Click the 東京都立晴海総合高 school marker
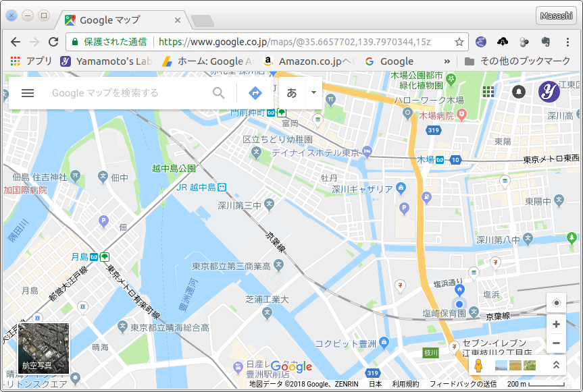Screen dimensions: 583x392 tap(122, 327)
